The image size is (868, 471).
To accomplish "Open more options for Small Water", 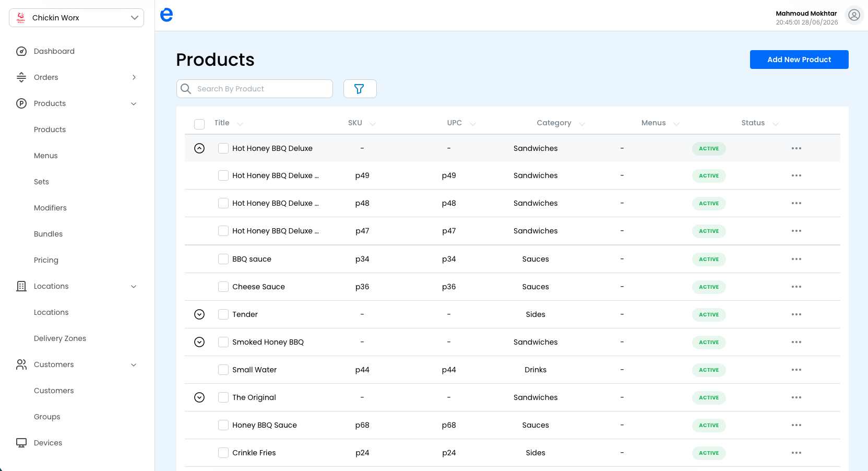I will point(796,370).
